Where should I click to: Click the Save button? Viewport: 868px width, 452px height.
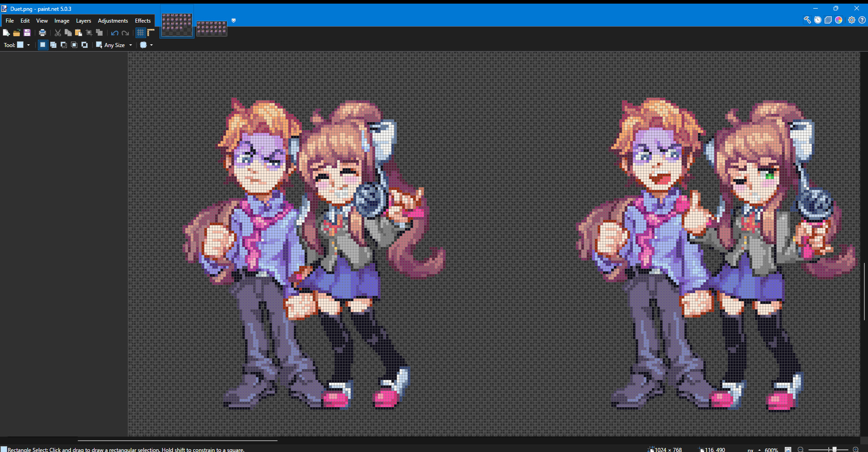point(27,33)
